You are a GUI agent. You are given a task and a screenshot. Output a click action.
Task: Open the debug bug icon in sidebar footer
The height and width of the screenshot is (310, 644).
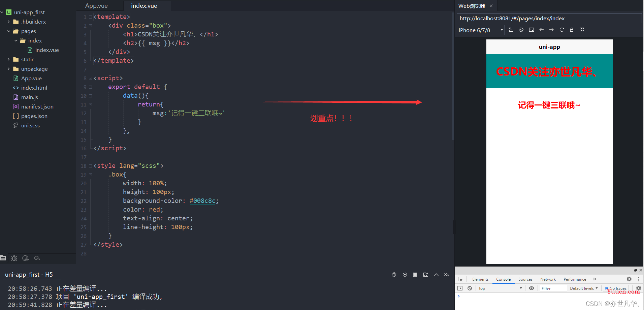pyautogui.click(x=14, y=258)
